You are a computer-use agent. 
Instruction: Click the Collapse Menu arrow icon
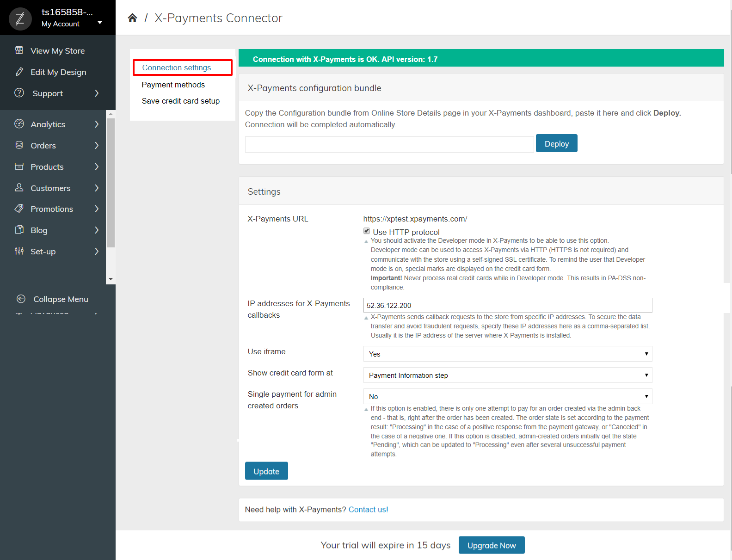click(21, 299)
